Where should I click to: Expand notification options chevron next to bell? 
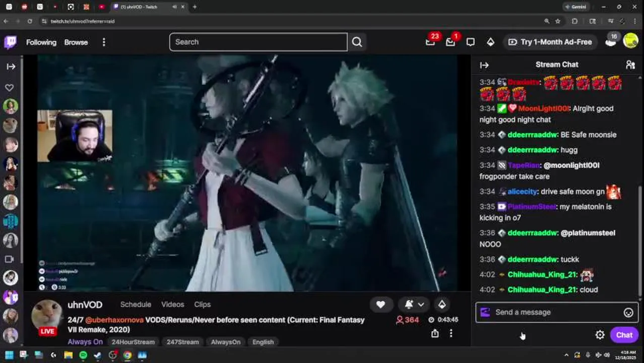(421, 305)
